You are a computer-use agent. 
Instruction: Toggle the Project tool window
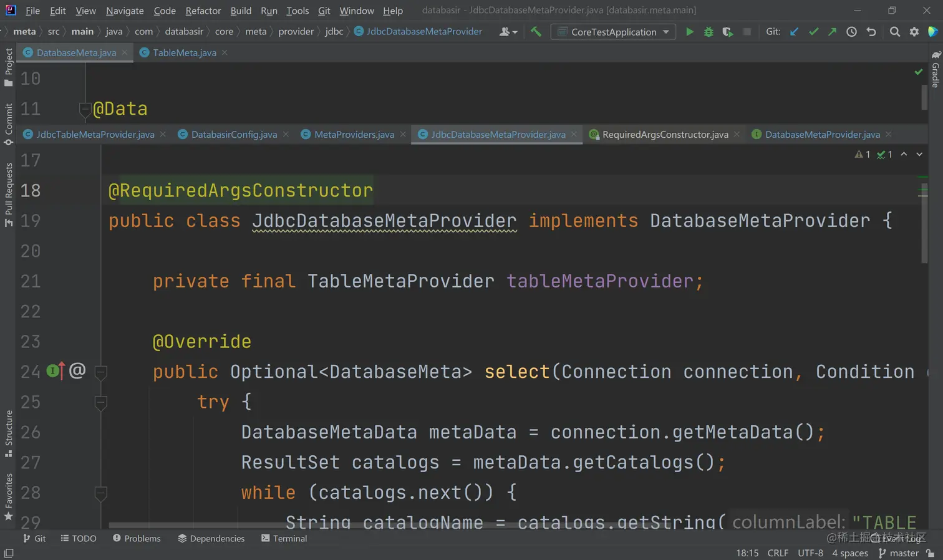point(9,67)
